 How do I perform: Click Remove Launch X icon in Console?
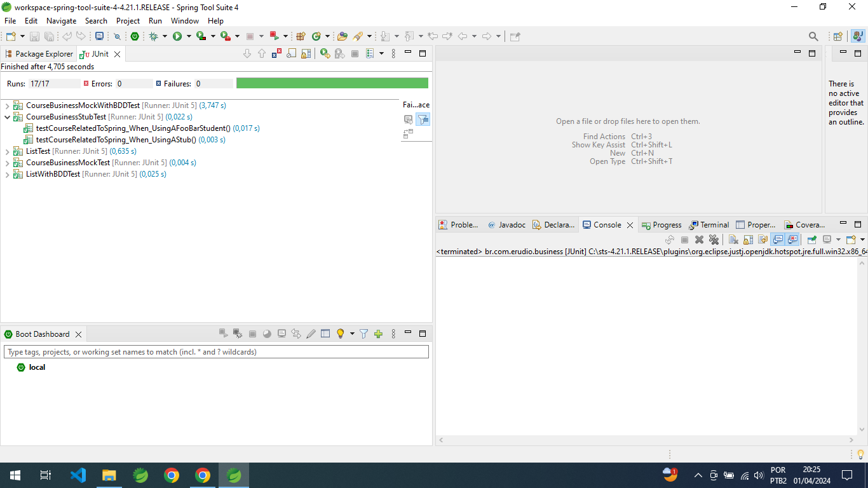[x=699, y=240]
